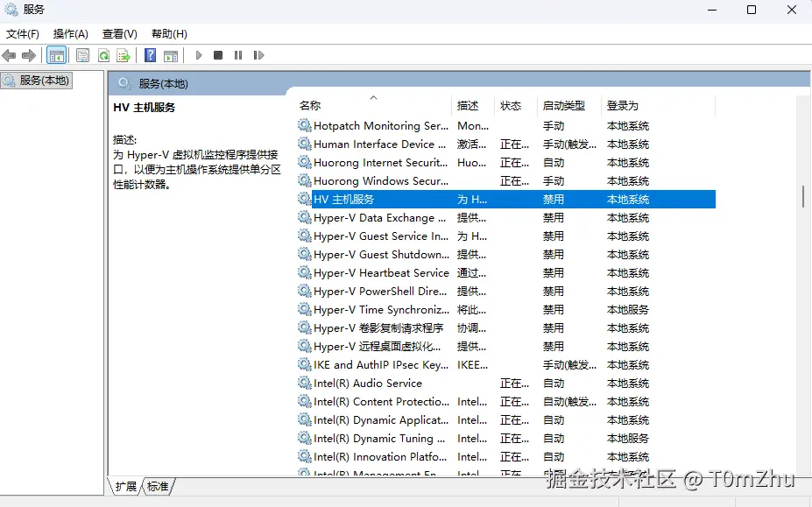
Task: Select the Huorong Windows Security service name
Action: click(x=381, y=181)
